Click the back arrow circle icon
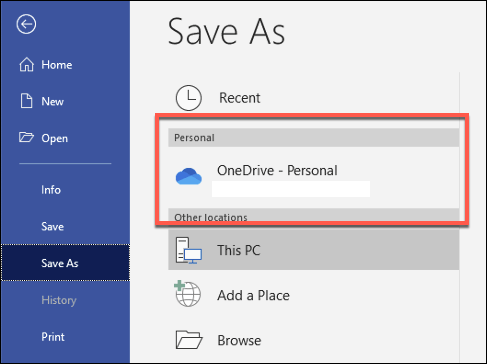Image resolution: width=487 pixels, height=364 pixels. tap(26, 24)
